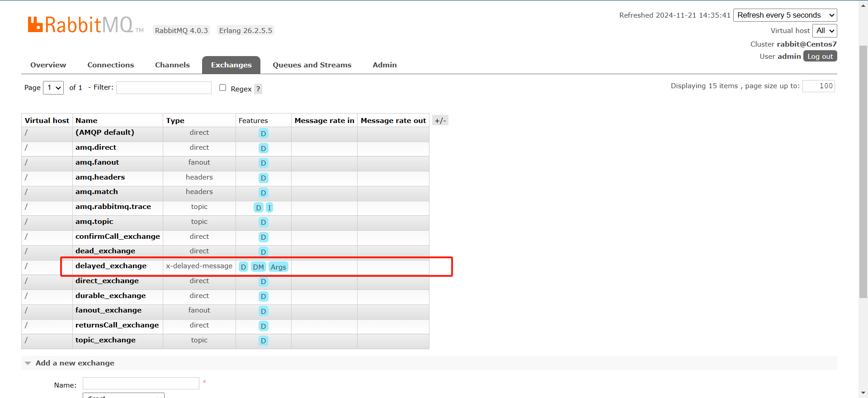Click the D badge for amq.topic
The height and width of the screenshot is (398, 868).
point(264,223)
